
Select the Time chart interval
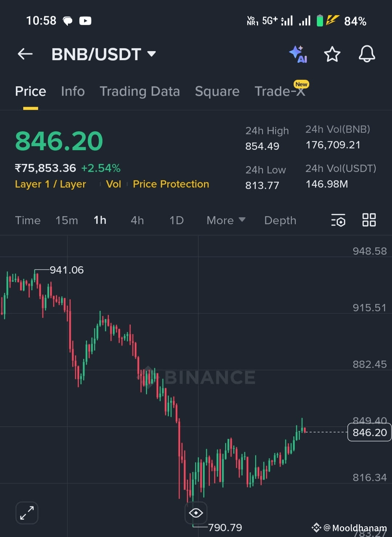point(28,221)
